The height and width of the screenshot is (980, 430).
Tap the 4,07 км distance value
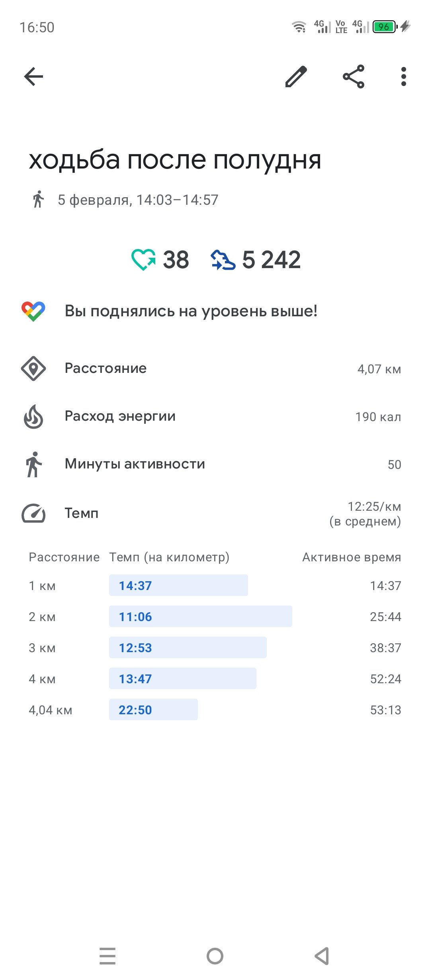(x=379, y=369)
